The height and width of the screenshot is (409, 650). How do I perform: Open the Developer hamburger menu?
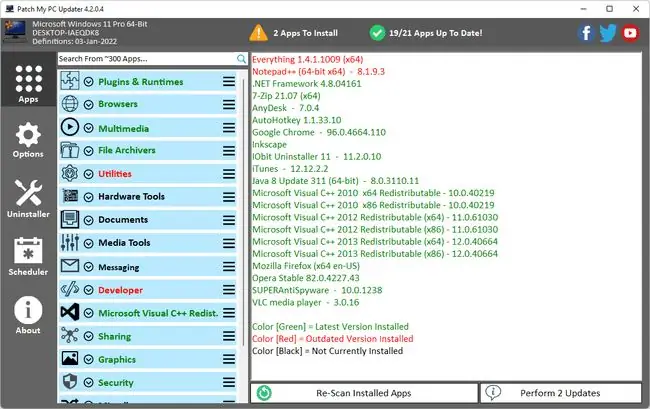[x=229, y=290]
